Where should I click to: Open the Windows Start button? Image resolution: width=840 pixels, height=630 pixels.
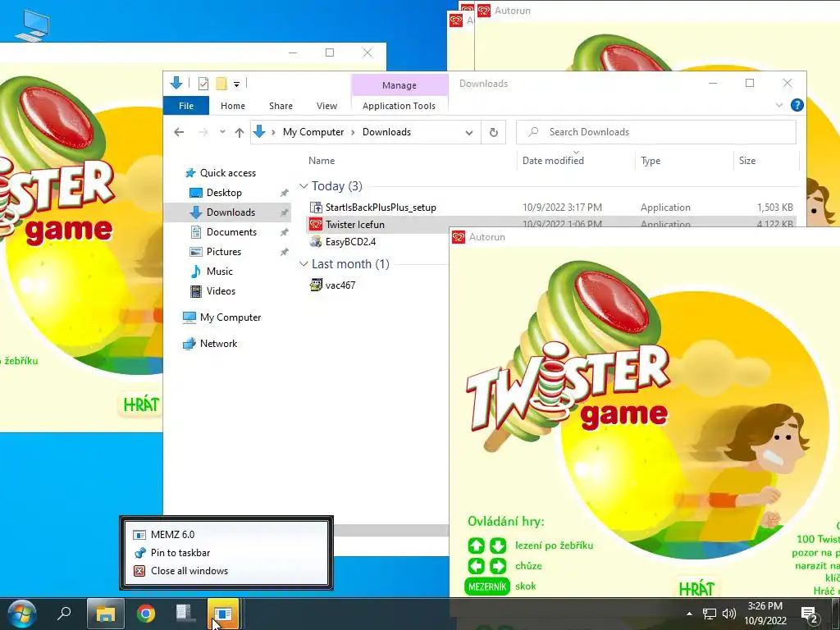[x=22, y=614]
